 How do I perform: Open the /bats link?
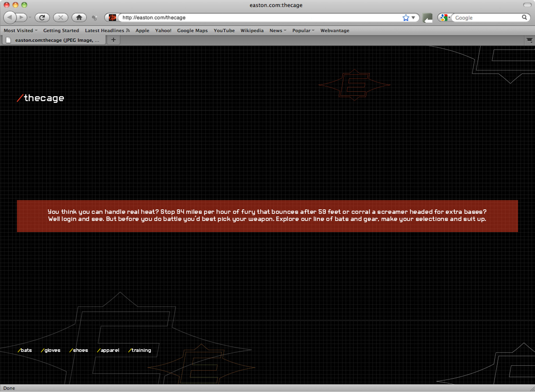point(25,351)
